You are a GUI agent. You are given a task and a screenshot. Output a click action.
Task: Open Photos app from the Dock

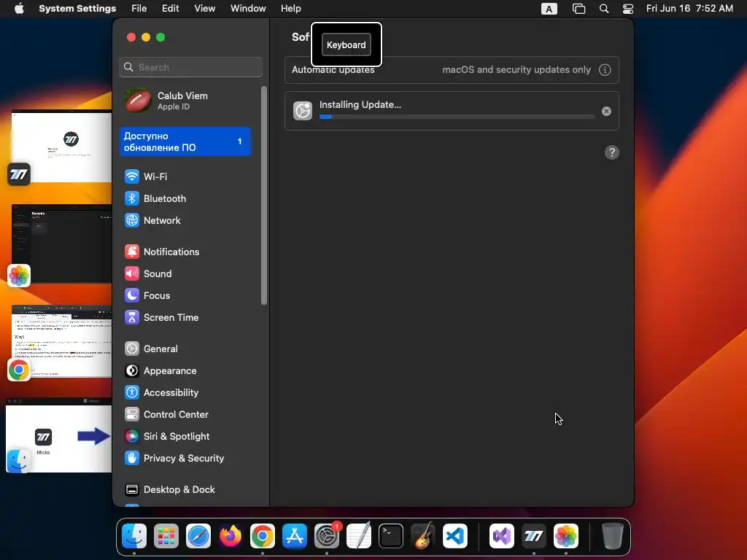click(566, 536)
